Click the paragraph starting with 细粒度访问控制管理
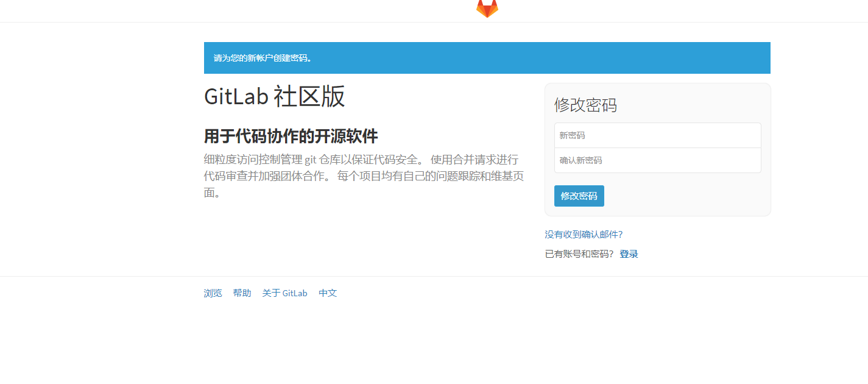This screenshot has height=384, width=868. coord(364,176)
